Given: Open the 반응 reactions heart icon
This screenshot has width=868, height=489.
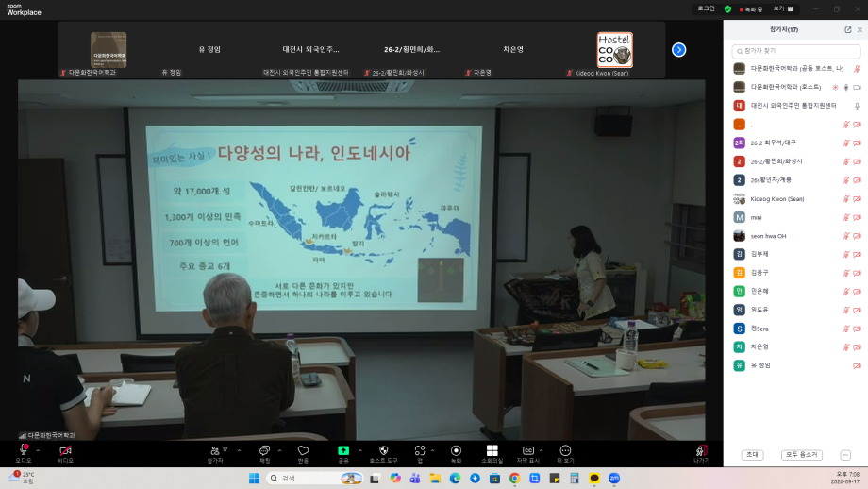Looking at the screenshot, I should tap(303, 453).
